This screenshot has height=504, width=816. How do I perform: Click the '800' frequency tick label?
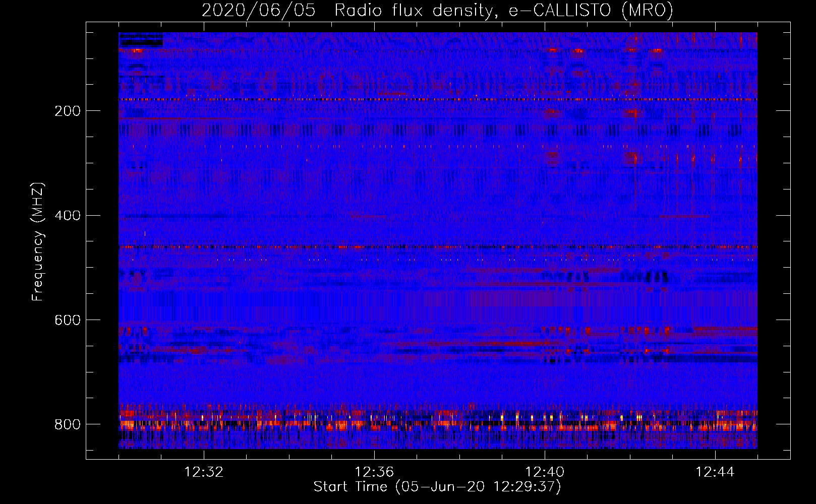[x=68, y=425]
